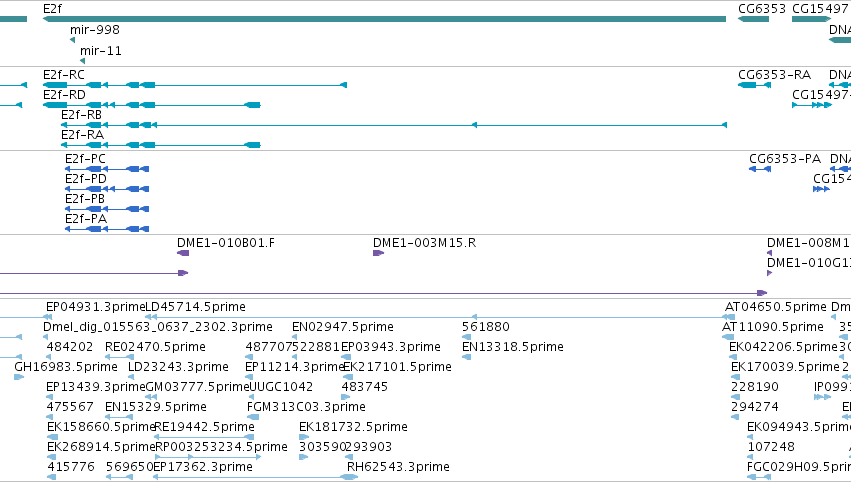Select the 303590 feature
The width and height of the screenshot is (851, 482).
coord(303,458)
